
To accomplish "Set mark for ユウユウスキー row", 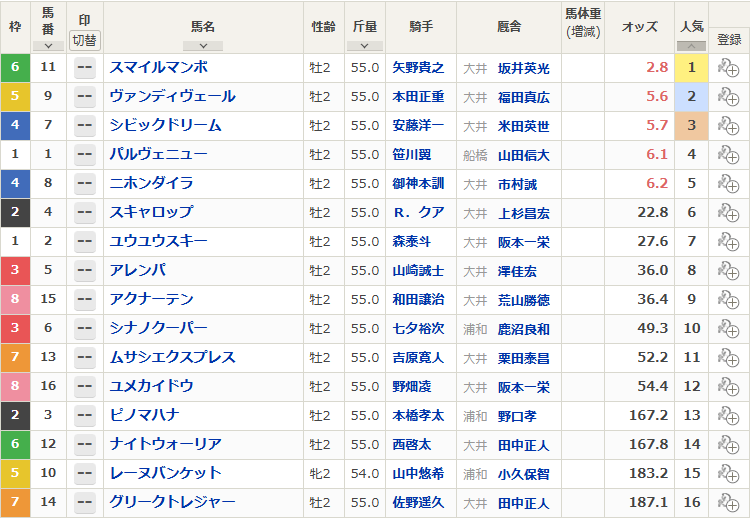I will pos(85,242).
